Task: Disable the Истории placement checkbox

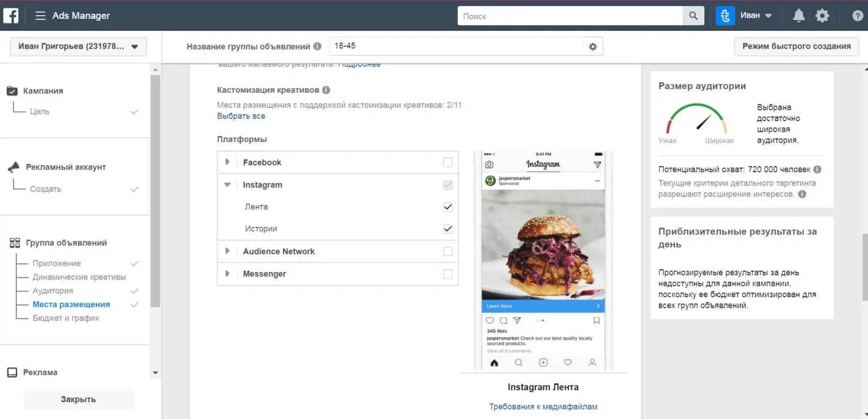Action: [447, 228]
